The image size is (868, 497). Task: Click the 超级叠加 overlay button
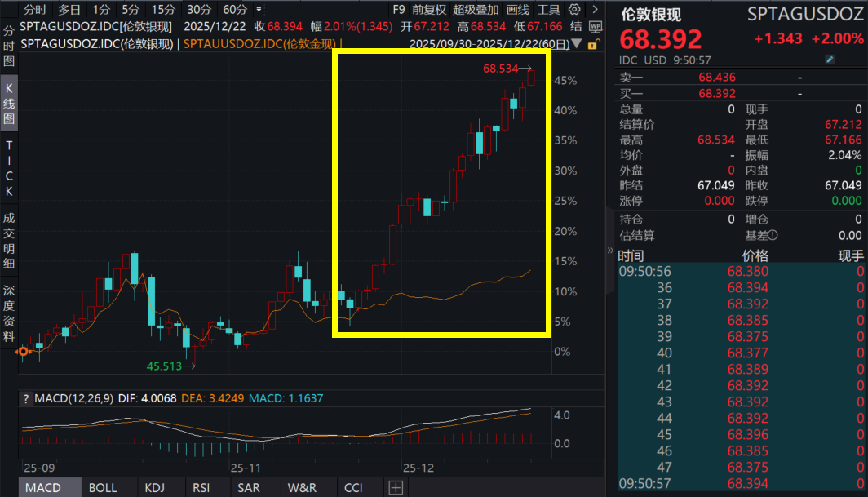[476, 10]
